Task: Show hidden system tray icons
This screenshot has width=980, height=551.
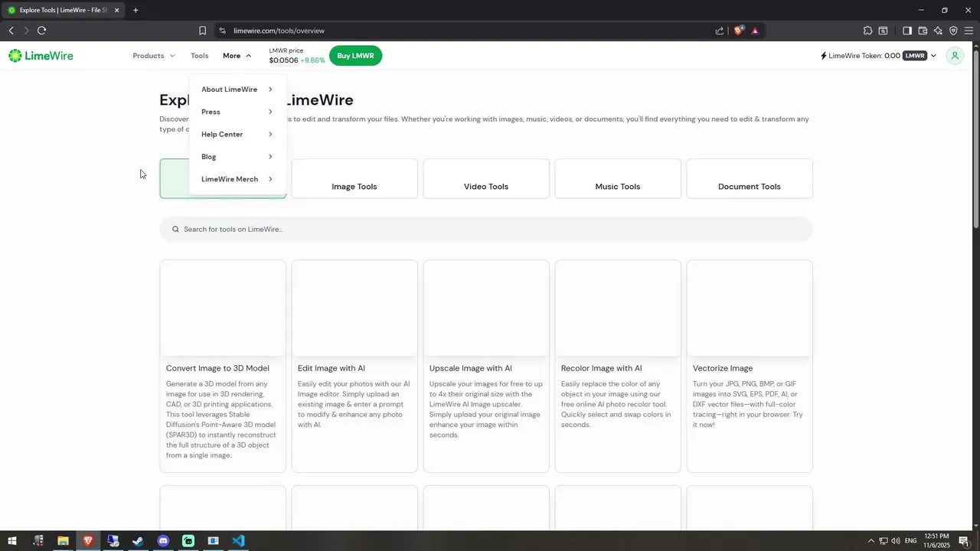Action: click(871, 541)
